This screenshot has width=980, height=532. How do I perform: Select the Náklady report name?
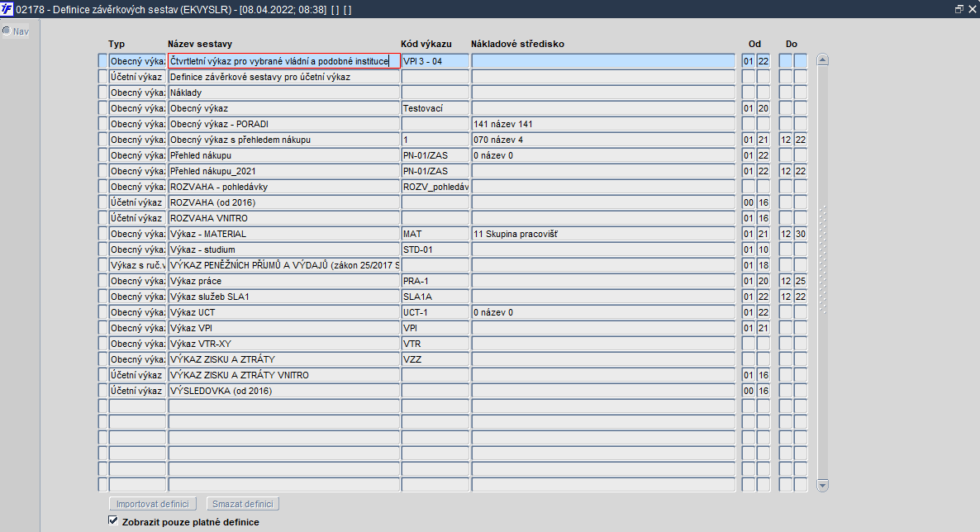pos(283,93)
